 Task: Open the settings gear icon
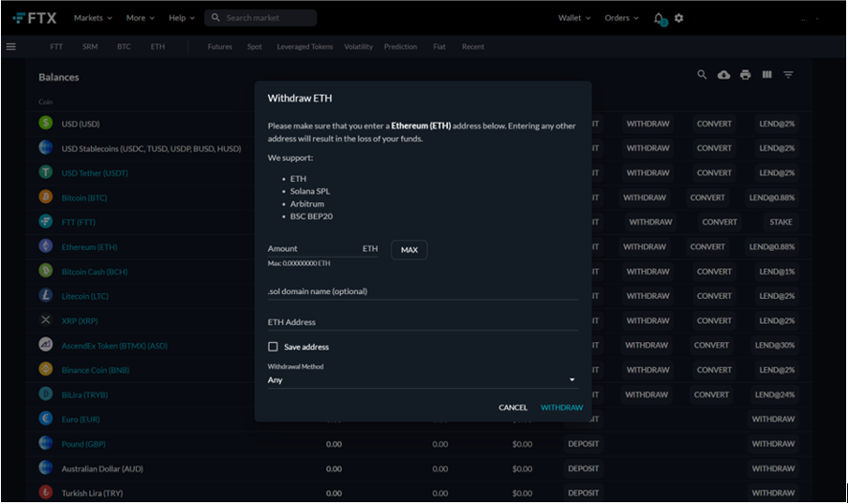(679, 18)
